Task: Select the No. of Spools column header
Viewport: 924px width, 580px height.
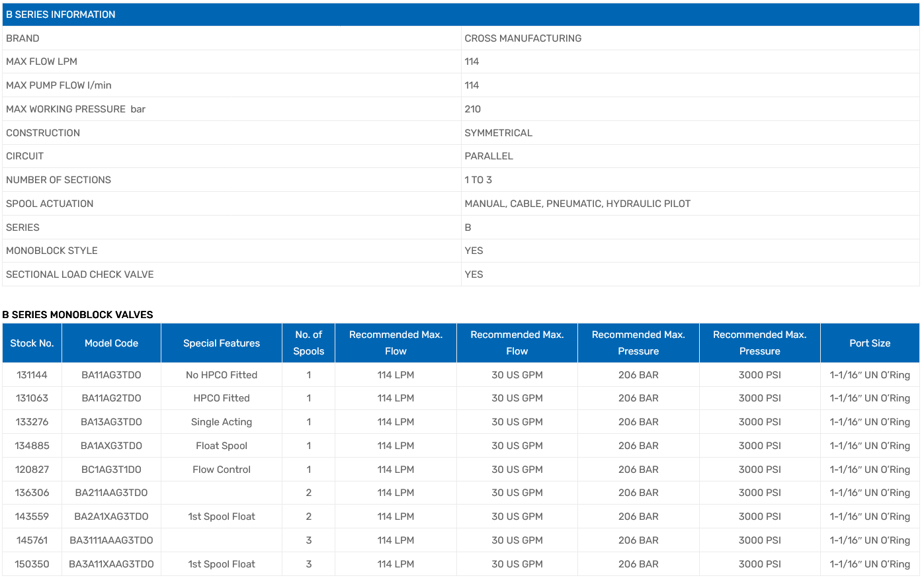Action: (308, 343)
